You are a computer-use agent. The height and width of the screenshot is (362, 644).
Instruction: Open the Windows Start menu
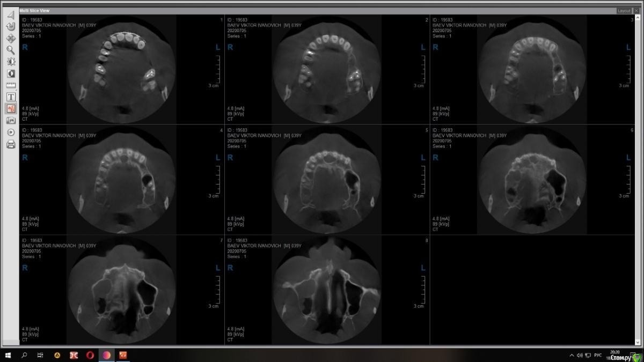8,355
